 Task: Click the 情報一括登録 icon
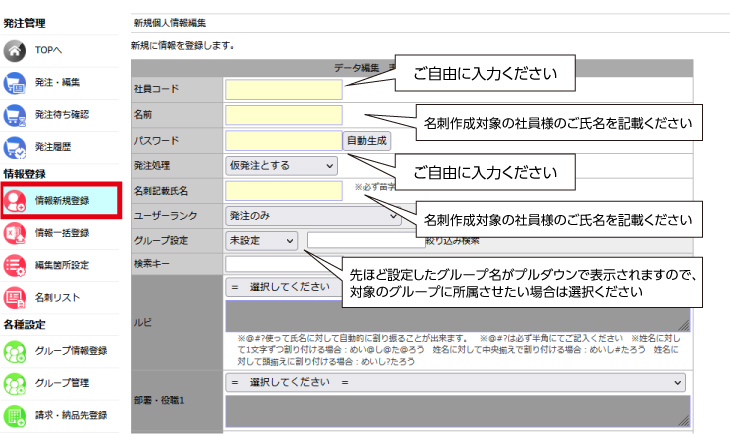tap(16, 233)
